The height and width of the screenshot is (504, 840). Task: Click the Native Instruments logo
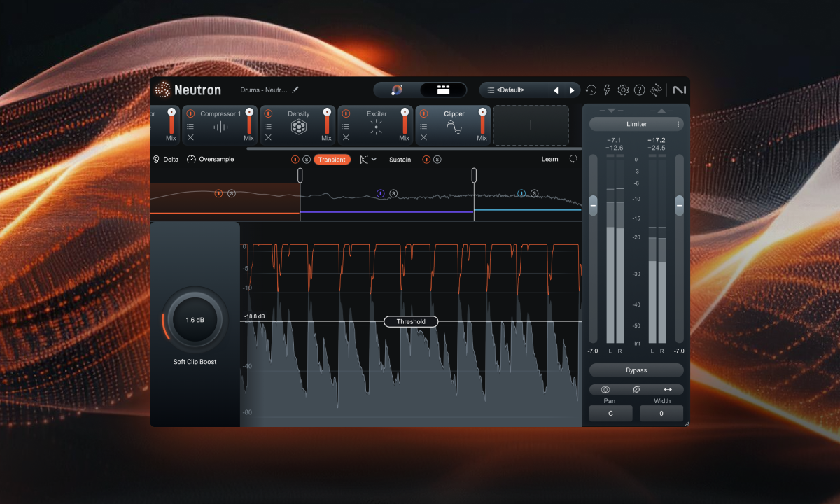pyautogui.click(x=679, y=90)
